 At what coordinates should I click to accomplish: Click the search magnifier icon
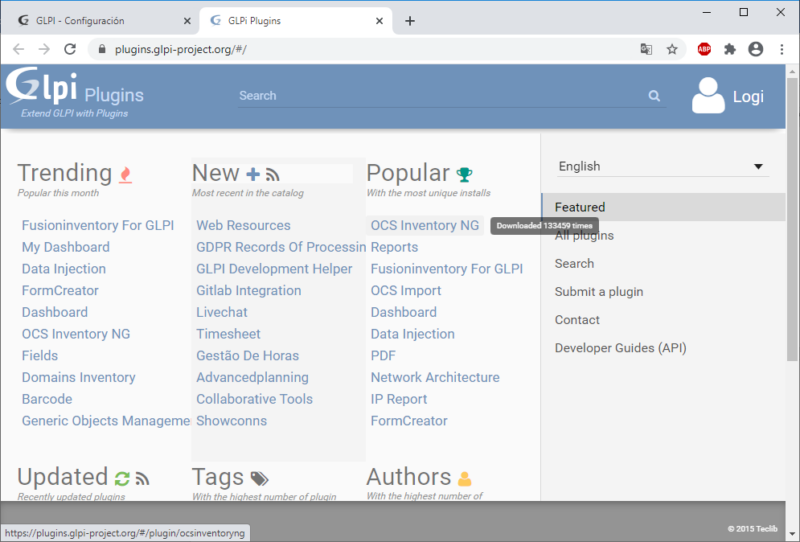click(x=654, y=96)
